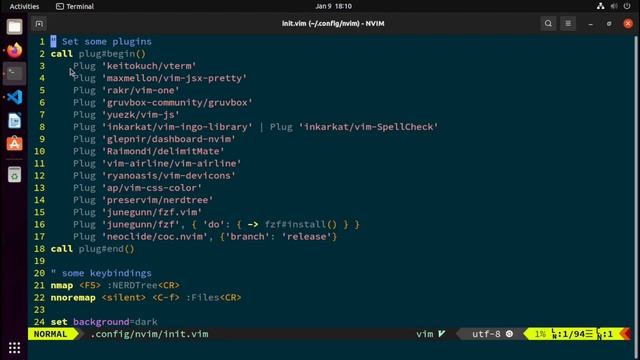The height and width of the screenshot is (360, 640).
Task: Click on 'ap/vim-css-color' plugin line
Action: 138,188
